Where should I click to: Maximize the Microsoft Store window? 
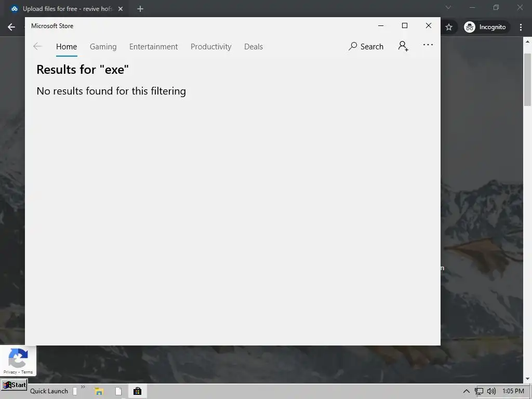click(404, 26)
